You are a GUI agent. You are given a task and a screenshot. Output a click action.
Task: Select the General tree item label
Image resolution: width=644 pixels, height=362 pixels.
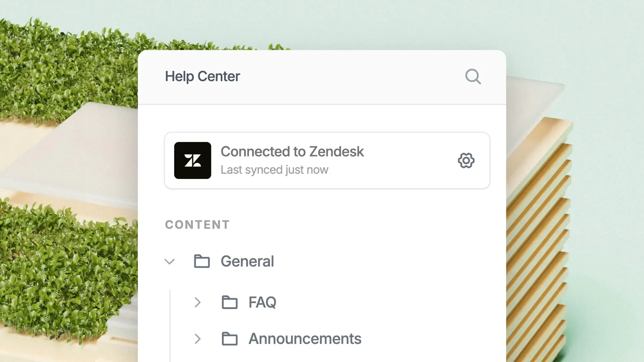point(247,261)
